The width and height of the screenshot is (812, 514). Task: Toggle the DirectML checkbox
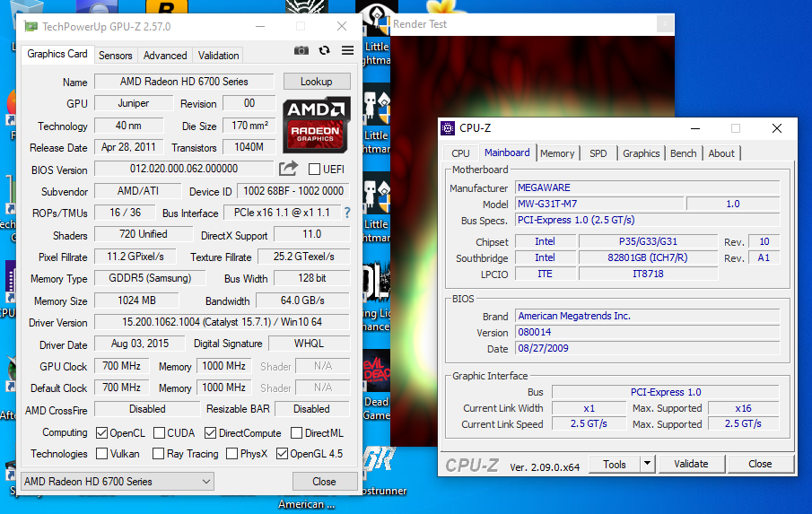[x=296, y=432]
